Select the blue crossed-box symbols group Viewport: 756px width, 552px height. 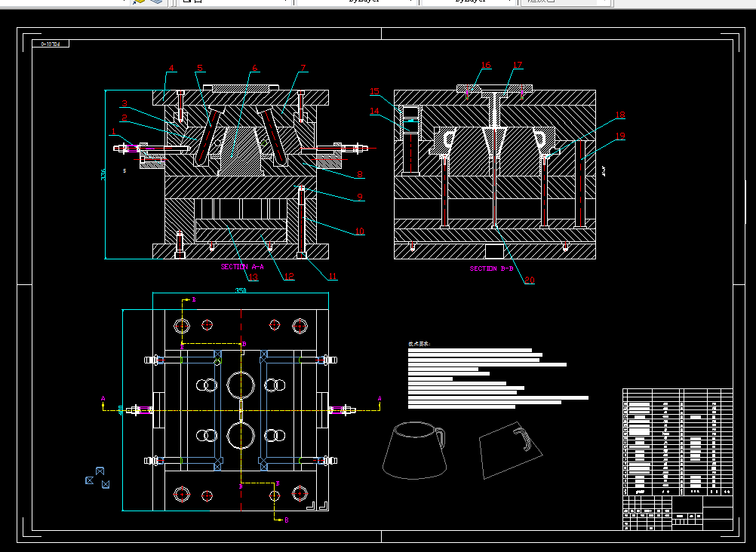click(97, 478)
